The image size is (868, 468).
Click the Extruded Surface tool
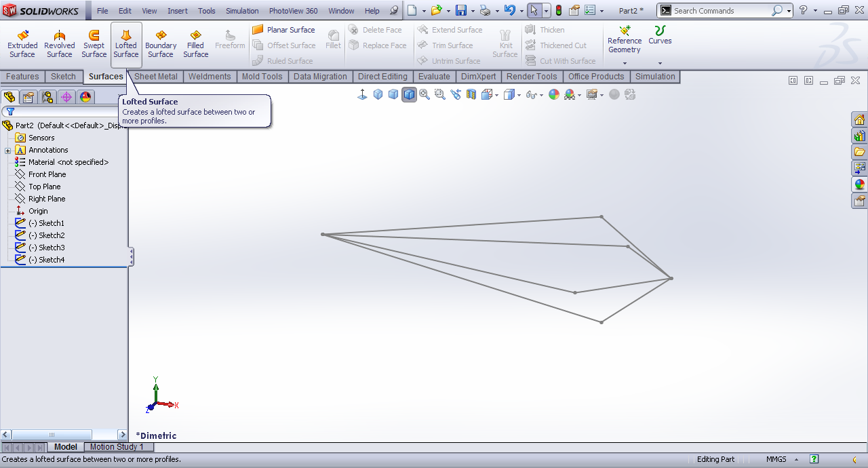tap(22, 45)
